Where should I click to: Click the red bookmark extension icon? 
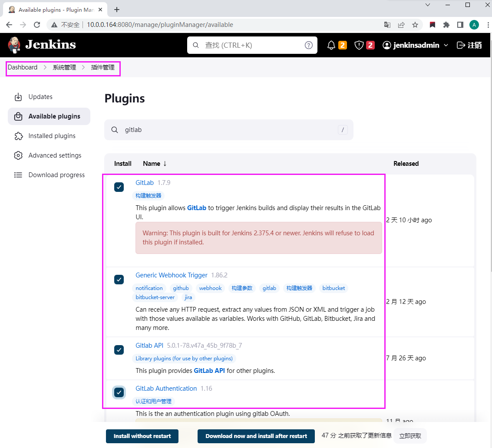coord(433,25)
